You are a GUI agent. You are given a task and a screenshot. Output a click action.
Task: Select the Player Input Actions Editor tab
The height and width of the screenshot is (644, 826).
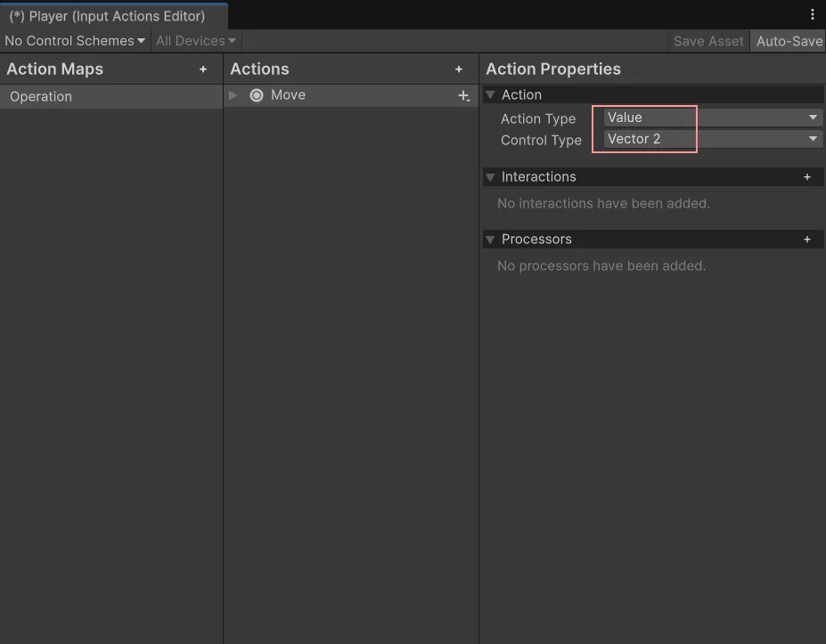click(x=107, y=16)
